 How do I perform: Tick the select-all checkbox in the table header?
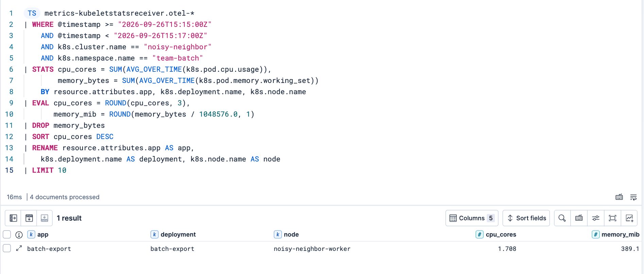pos(7,235)
